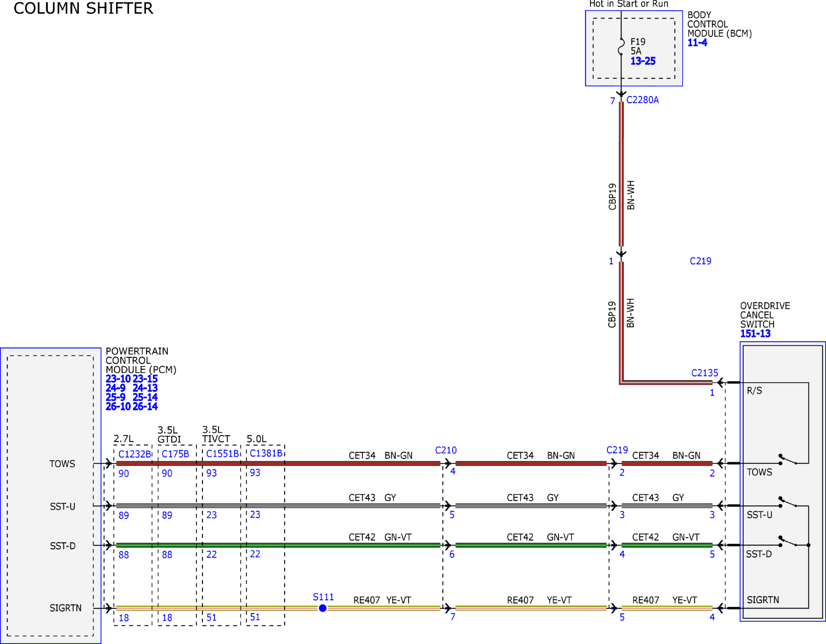Click the C1232B pin number 90
Screen dimensions: 826x644
click(x=124, y=473)
